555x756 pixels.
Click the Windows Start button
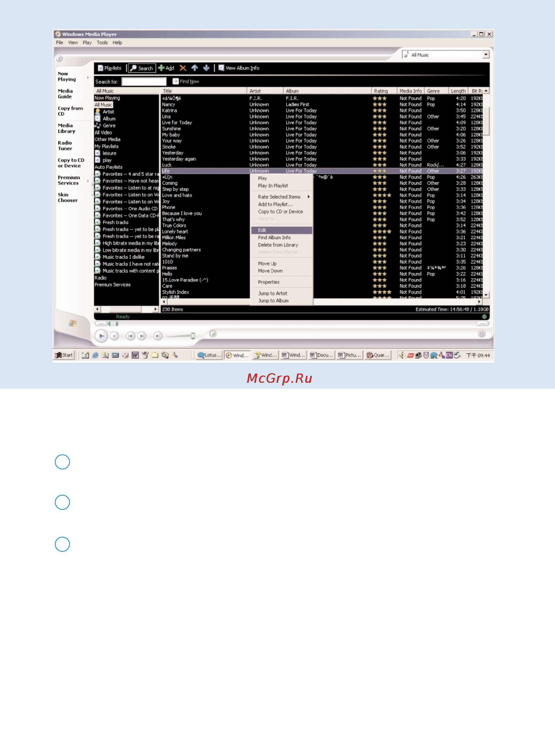(64, 355)
